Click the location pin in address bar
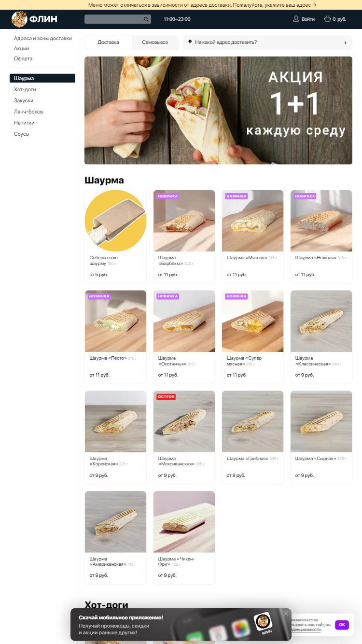This screenshot has height=644, width=362. (190, 42)
